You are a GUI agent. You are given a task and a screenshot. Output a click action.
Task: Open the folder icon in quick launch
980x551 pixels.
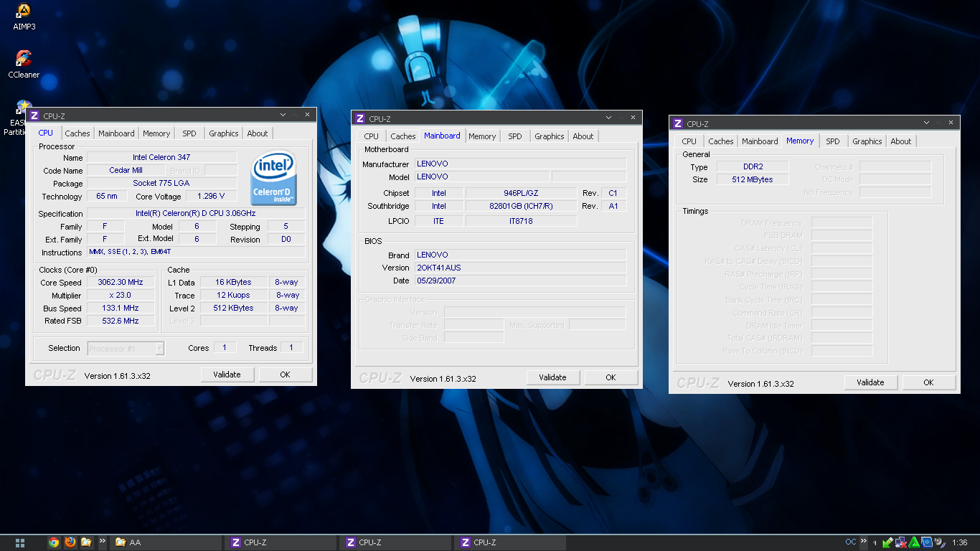coord(85,542)
